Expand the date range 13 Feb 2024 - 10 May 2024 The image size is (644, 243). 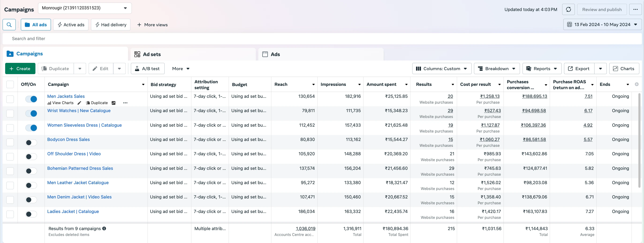(602, 24)
